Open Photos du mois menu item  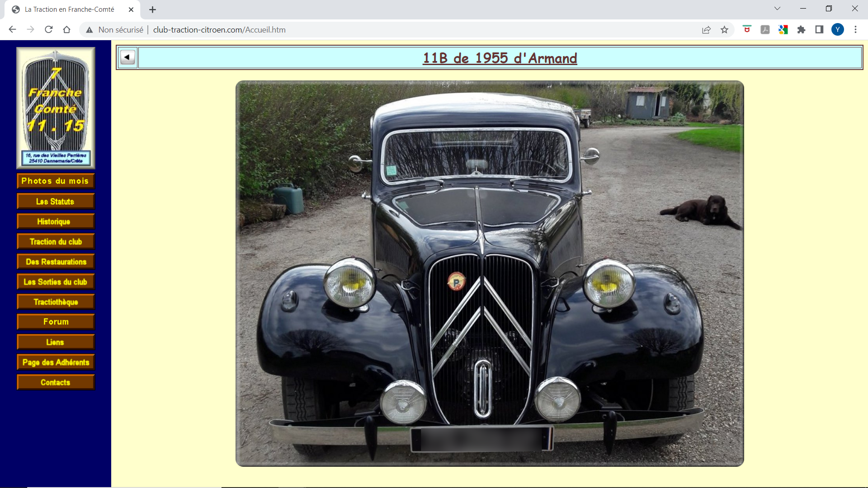coord(56,181)
